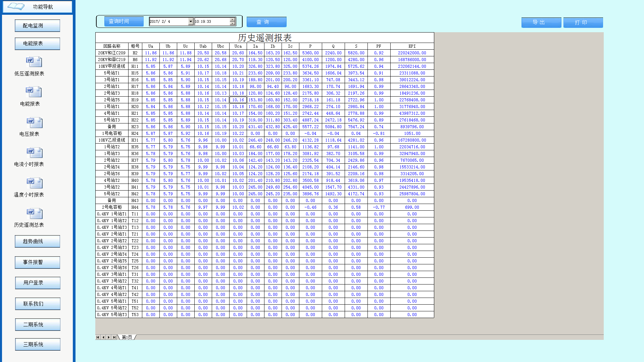This screenshot has height=362, width=644.
Task: Print the report with 打印 button
Action: pos(583,22)
